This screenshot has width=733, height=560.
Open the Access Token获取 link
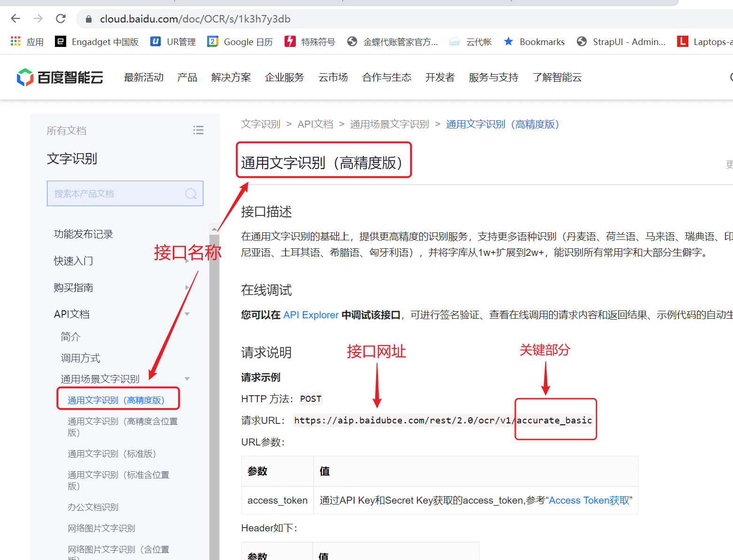pyautogui.click(x=589, y=500)
